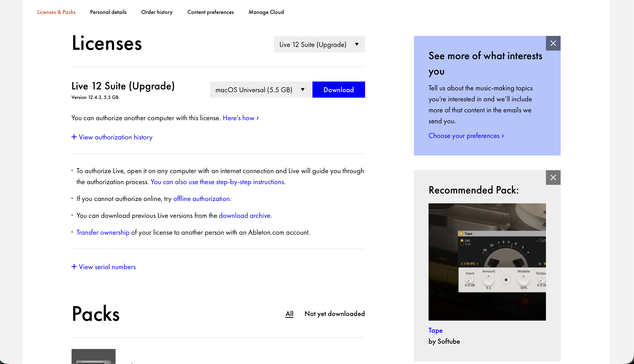Image resolution: width=634 pixels, height=364 pixels.
Task: Open the Live 12 Suite (Upgrade) license dropdown
Action: (319, 45)
